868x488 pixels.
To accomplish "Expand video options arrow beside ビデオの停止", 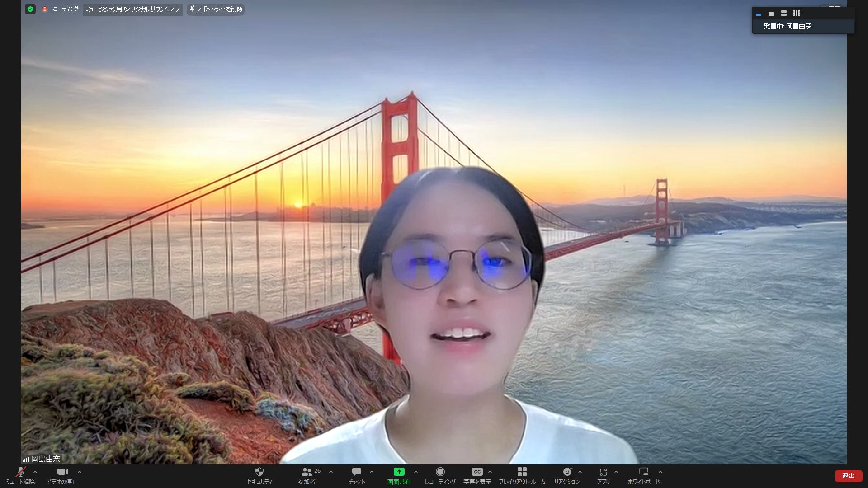I will pyautogui.click(x=80, y=472).
